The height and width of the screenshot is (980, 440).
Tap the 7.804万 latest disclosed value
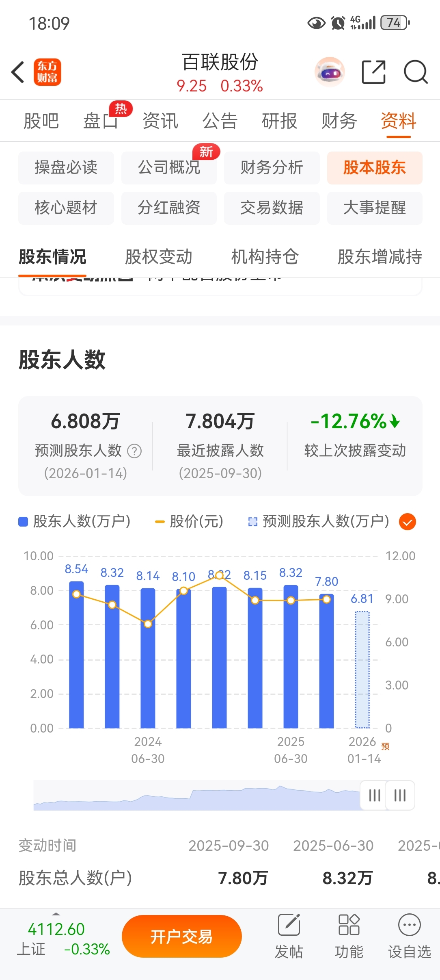point(220,421)
